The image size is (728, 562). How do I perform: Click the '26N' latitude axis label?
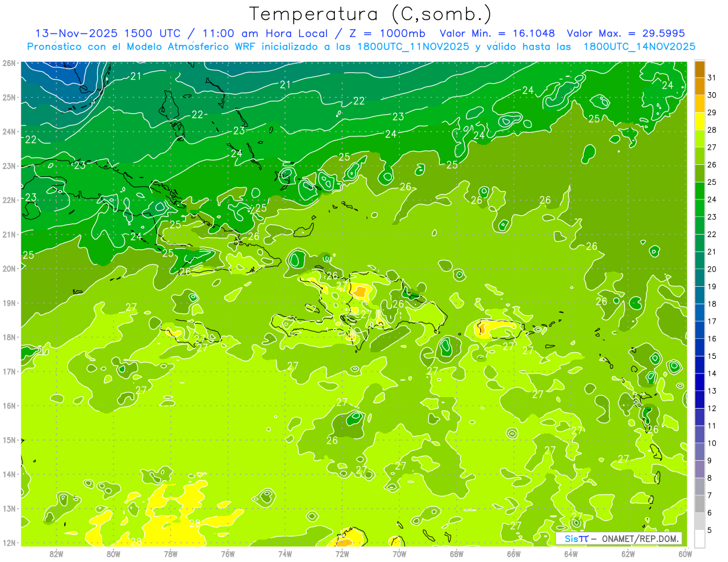(x=8, y=63)
